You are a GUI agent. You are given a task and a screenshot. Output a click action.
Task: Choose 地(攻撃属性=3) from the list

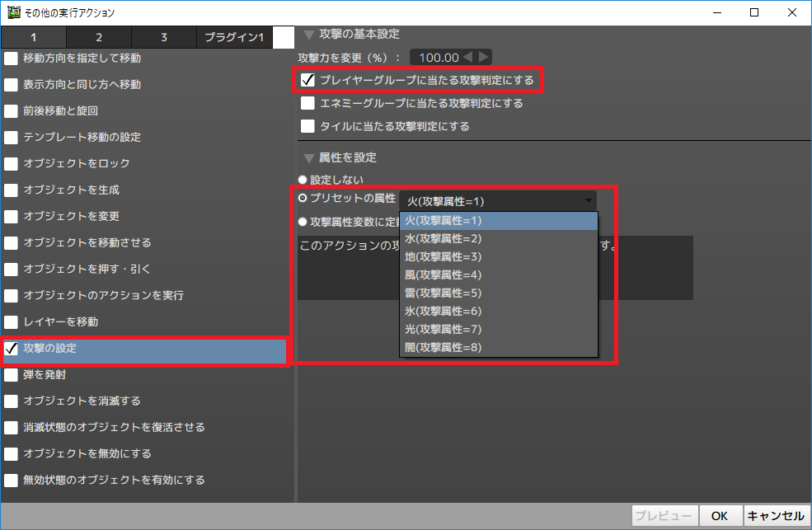[499, 256]
